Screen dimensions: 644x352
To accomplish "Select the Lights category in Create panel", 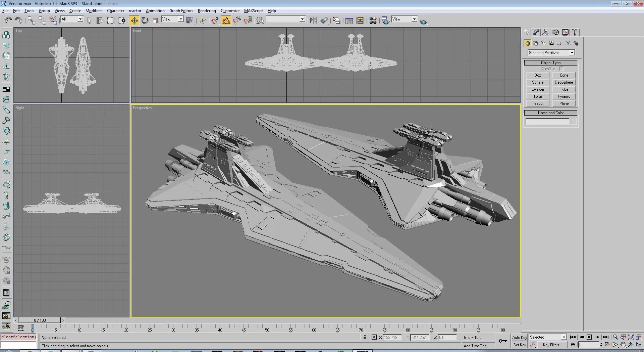I will [544, 43].
